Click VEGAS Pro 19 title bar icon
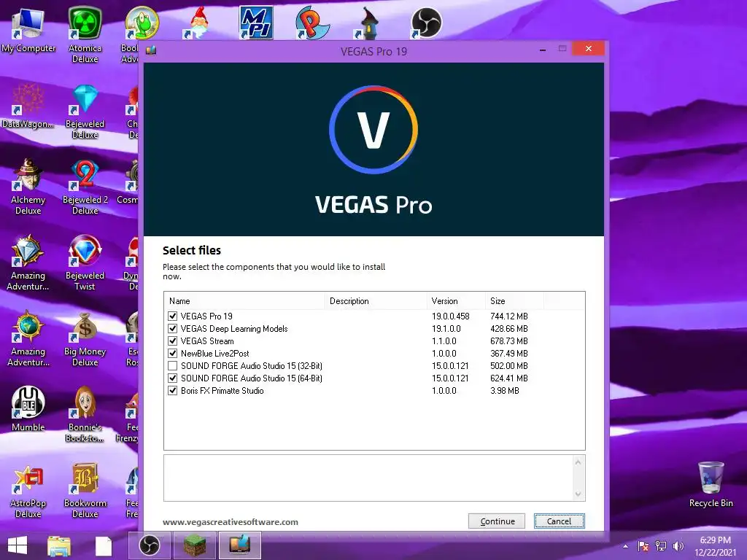The width and height of the screenshot is (747, 560). tap(151, 50)
